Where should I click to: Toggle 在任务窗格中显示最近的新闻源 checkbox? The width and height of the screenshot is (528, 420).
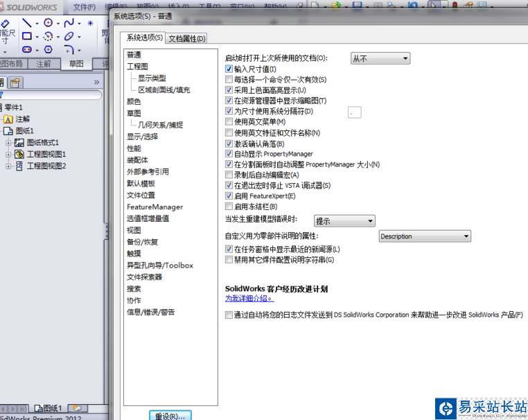229,250
